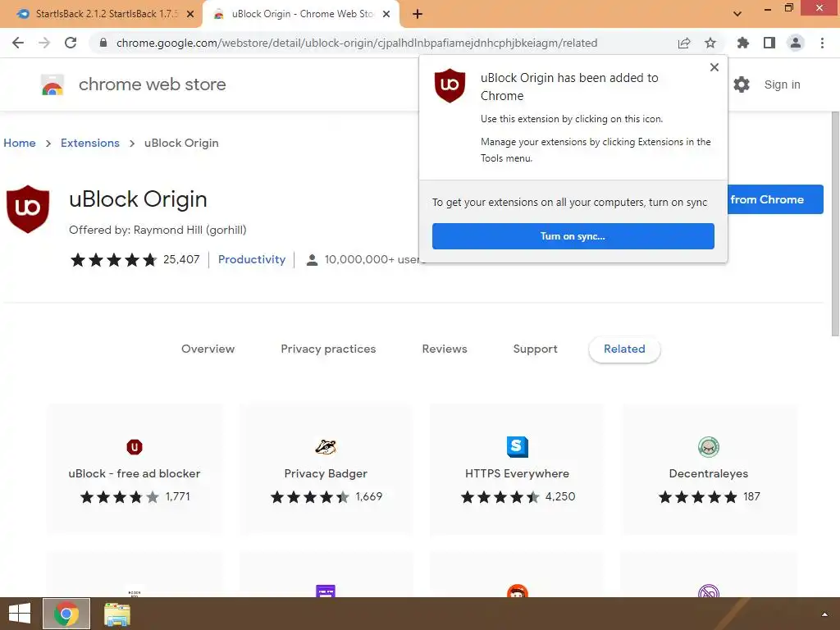Click the Privacy Badger badger icon
Screen dimensions: 840x630
(326, 447)
